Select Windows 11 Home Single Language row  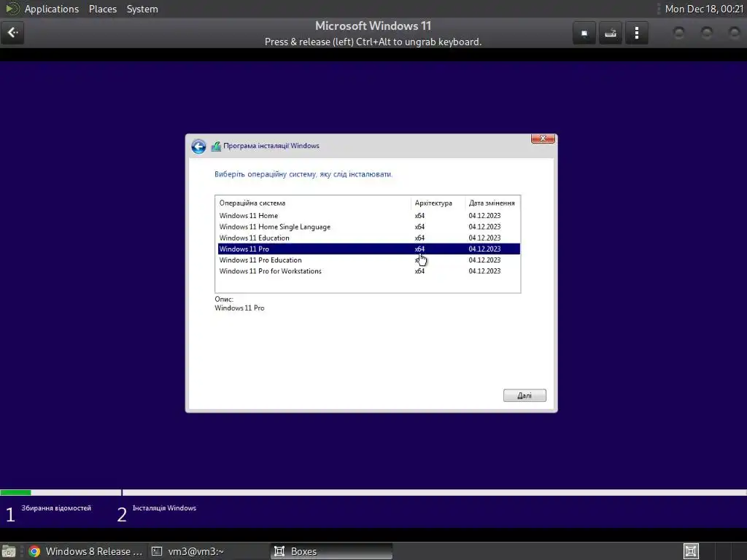point(368,227)
